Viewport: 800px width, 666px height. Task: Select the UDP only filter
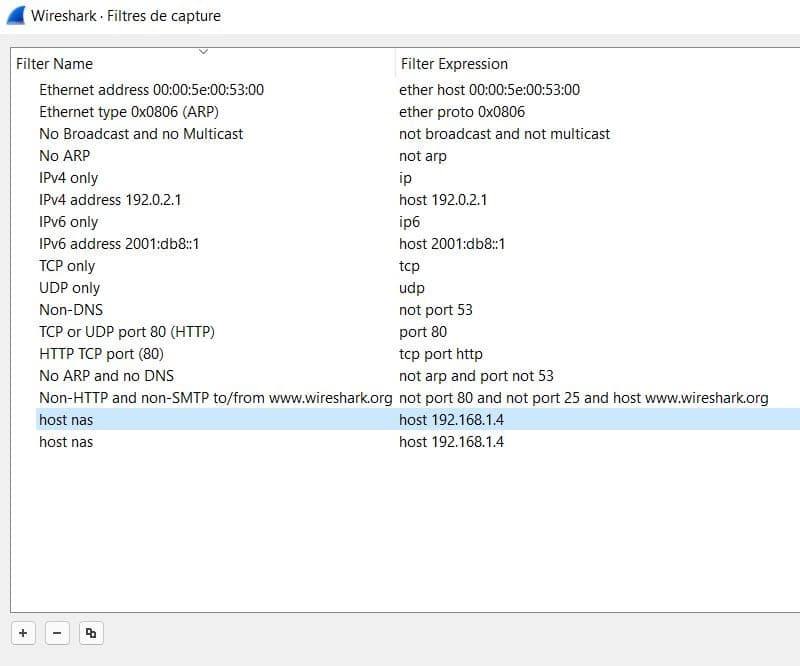point(69,288)
